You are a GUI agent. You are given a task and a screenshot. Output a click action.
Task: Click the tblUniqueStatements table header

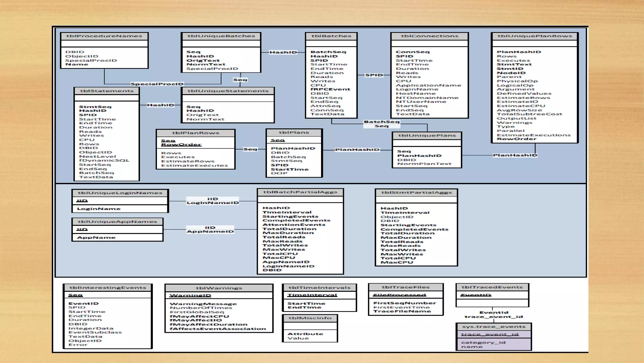tap(228, 91)
